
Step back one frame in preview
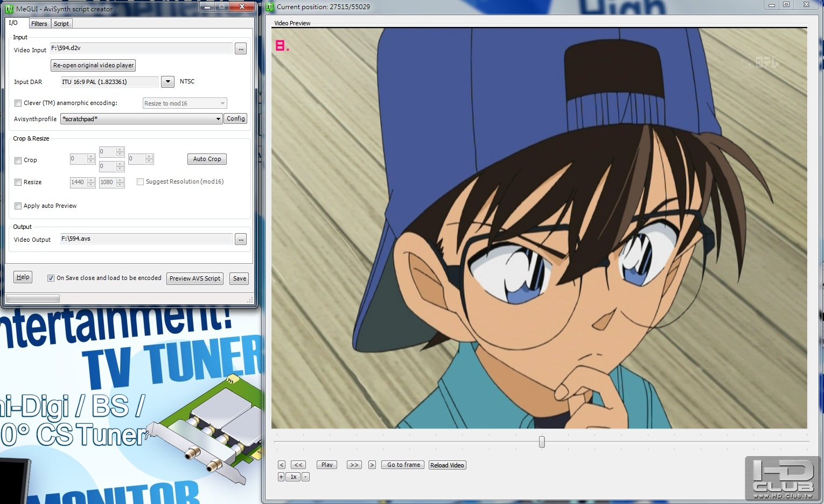click(x=282, y=465)
